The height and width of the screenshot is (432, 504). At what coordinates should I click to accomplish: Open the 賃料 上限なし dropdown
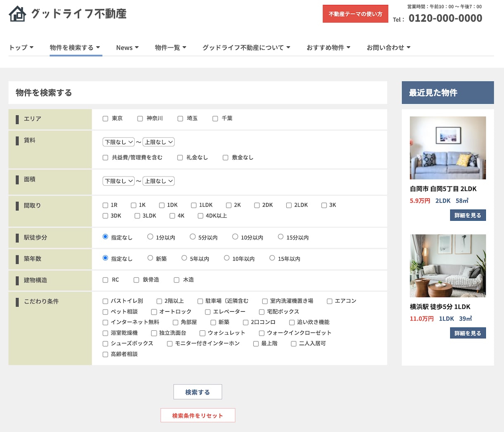click(x=159, y=142)
